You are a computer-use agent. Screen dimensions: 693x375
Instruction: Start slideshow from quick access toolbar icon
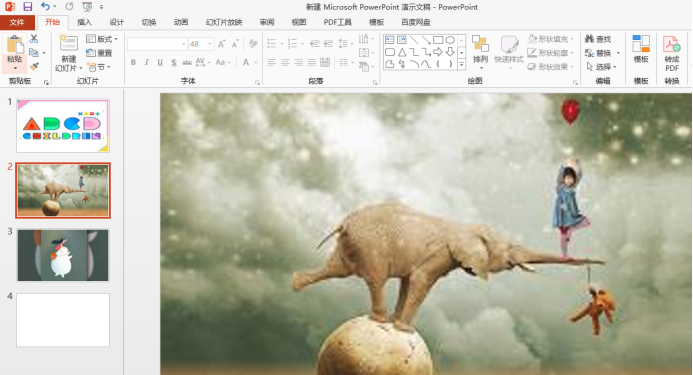pos(87,7)
